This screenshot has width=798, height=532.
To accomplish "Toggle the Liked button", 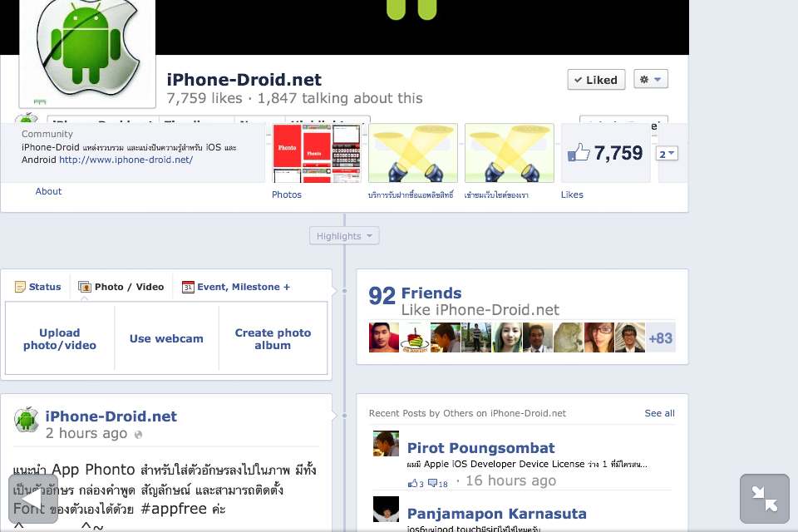I will pos(596,80).
